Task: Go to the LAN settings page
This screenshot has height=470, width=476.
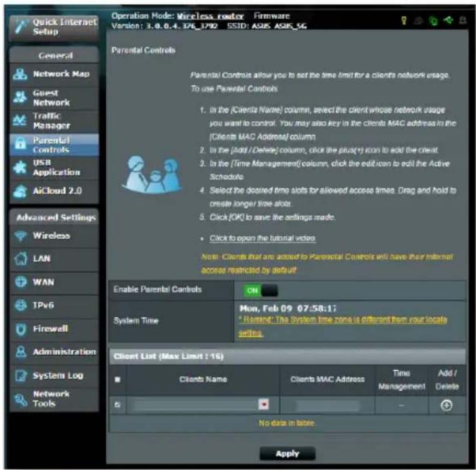Action: 54,258
